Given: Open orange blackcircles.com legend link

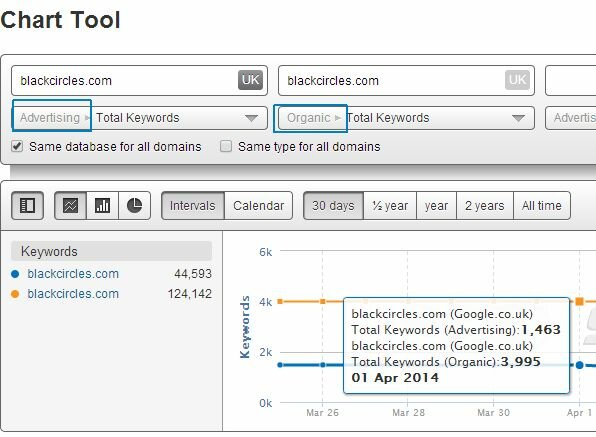Looking at the screenshot, I should [73, 294].
